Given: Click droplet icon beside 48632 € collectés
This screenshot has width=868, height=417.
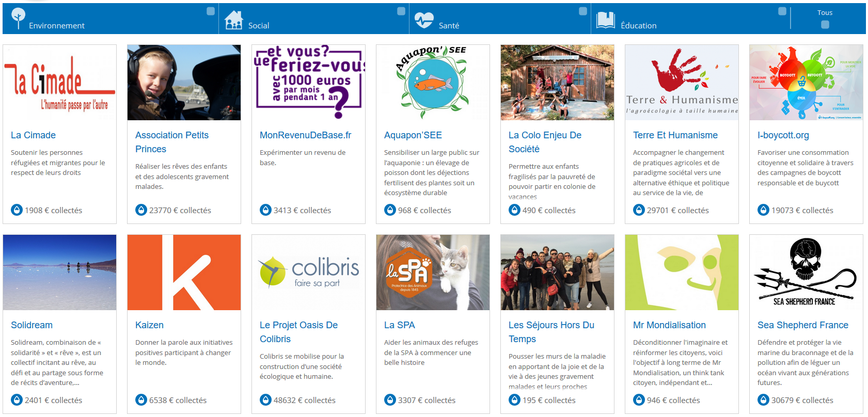Looking at the screenshot, I should tap(266, 400).
